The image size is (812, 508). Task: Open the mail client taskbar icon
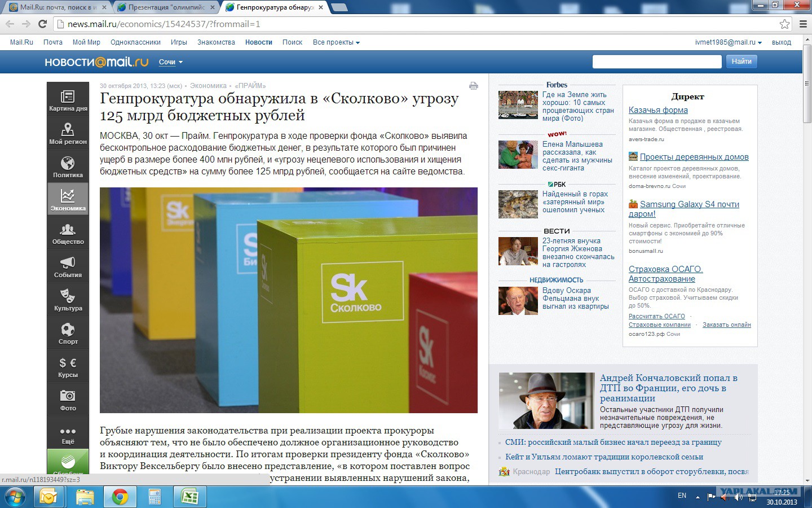pos(48,497)
